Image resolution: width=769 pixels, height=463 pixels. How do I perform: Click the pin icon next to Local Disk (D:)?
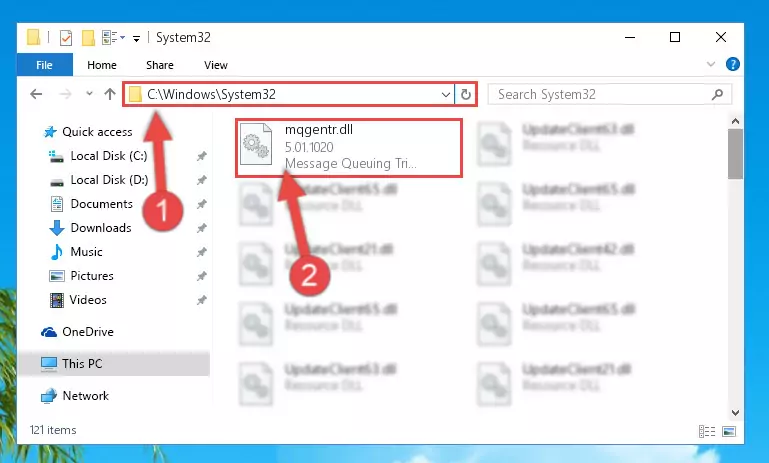click(202, 180)
